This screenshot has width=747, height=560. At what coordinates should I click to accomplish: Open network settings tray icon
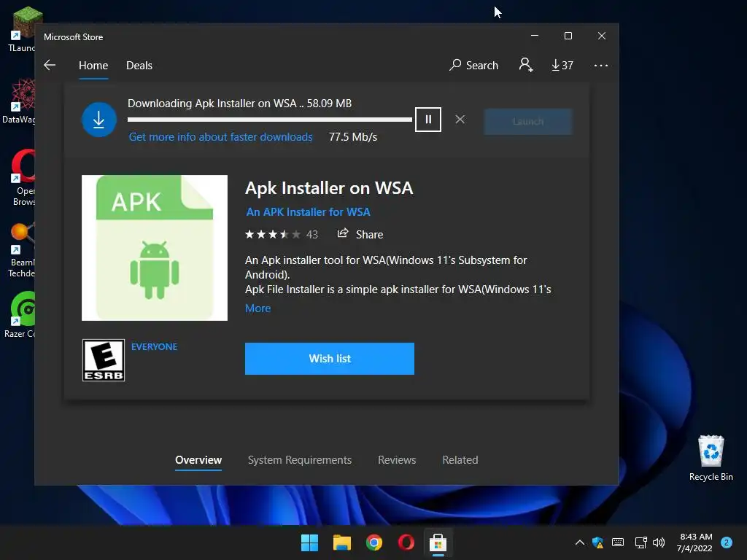(640, 542)
